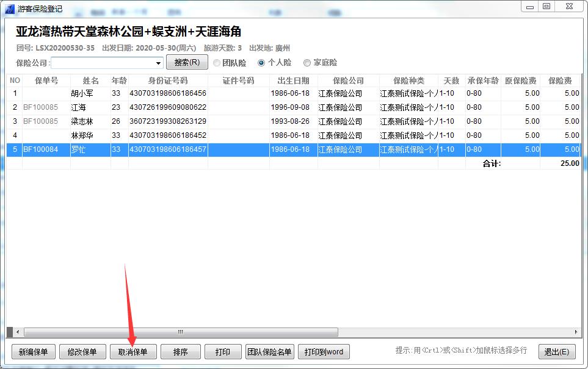Open 团队保险名单 list
Screen dimensions: 588x369
click(269, 352)
